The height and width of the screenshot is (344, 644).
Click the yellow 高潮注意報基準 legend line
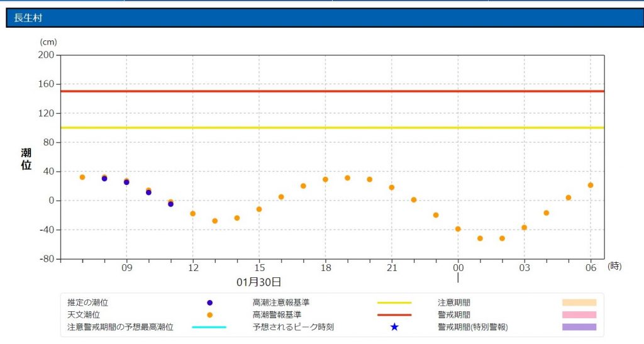tap(394, 303)
